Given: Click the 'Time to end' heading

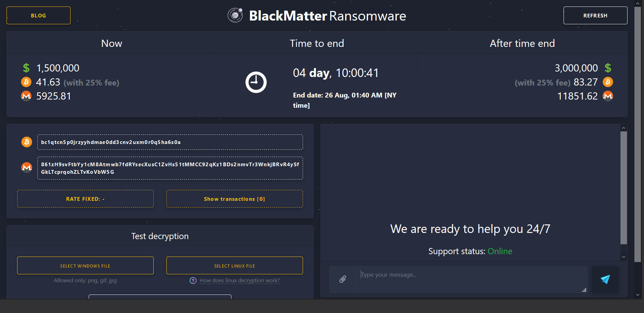Looking at the screenshot, I should click(x=317, y=43).
